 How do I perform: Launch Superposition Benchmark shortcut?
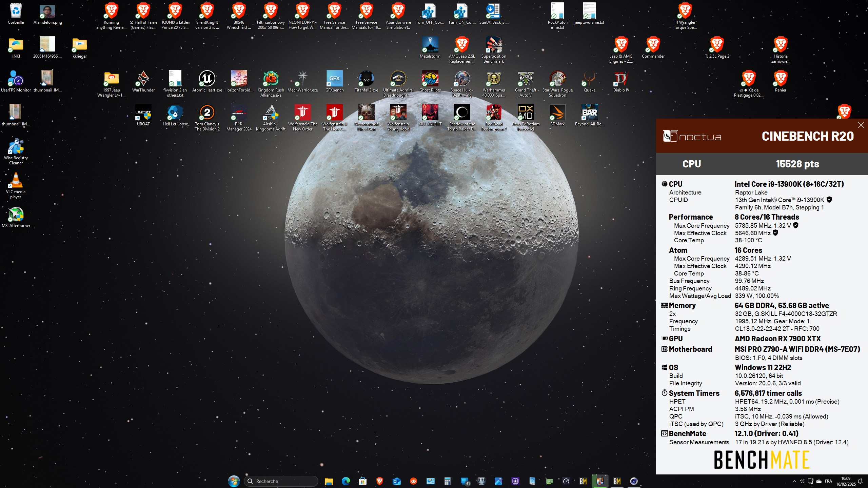494,50
